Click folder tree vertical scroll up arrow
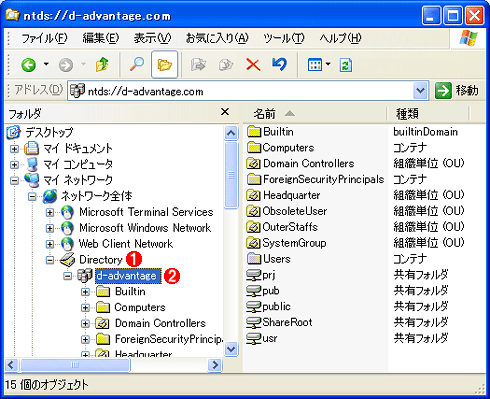Image resolution: width=490 pixels, height=399 pixels. point(231,133)
